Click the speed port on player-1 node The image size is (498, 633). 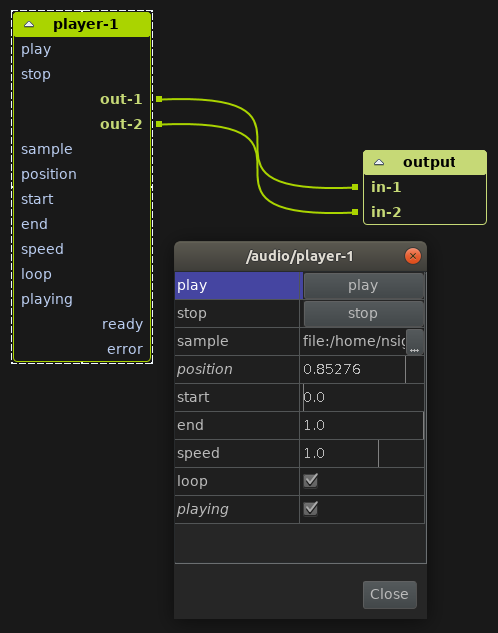(x=42, y=249)
